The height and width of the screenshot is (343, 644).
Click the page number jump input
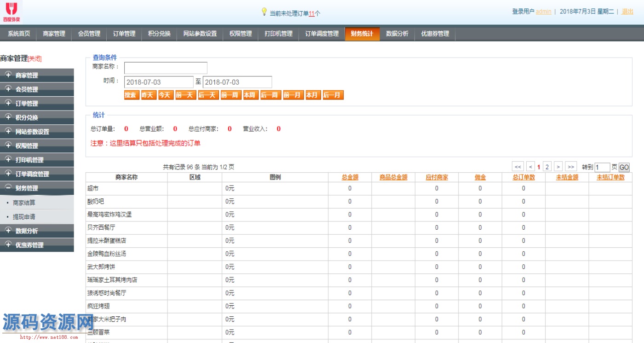pyautogui.click(x=603, y=167)
